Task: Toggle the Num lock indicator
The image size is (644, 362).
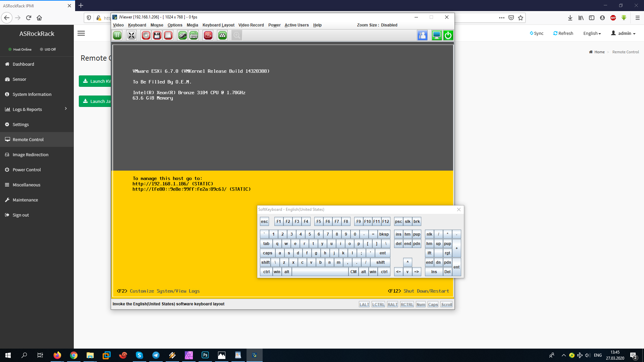Action: tap(421, 304)
